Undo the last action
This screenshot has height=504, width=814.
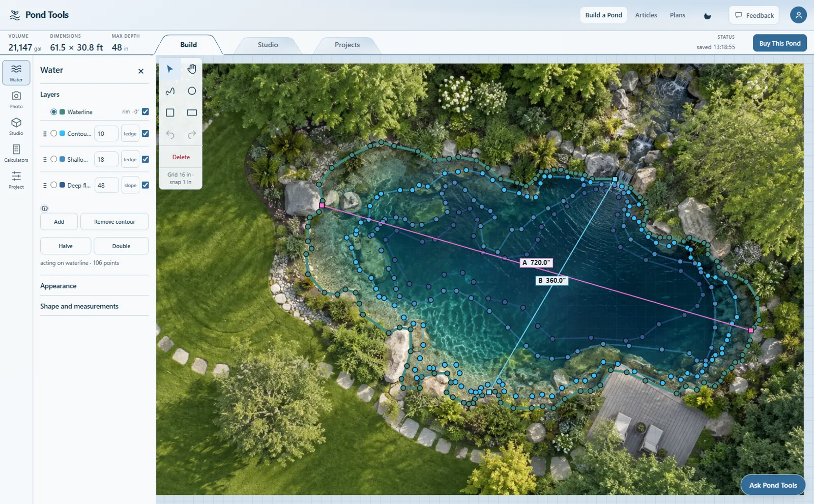[170, 135]
